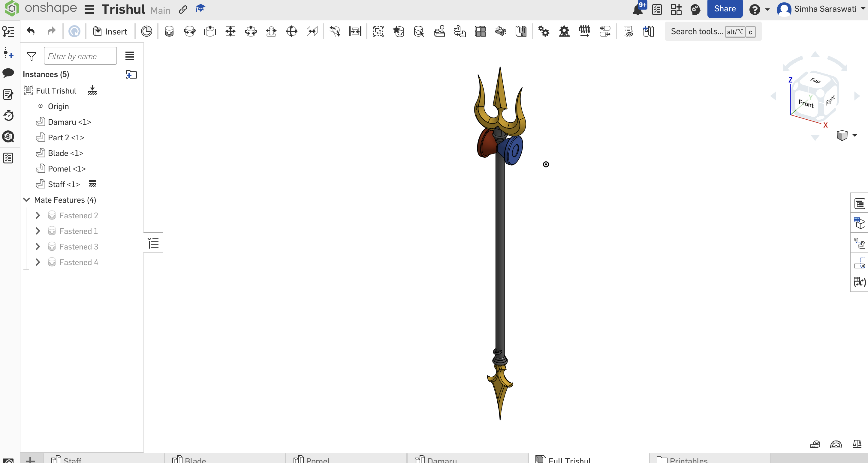868x463 pixels.
Task: Switch to the Damaru tab
Action: click(x=467, y=458)
